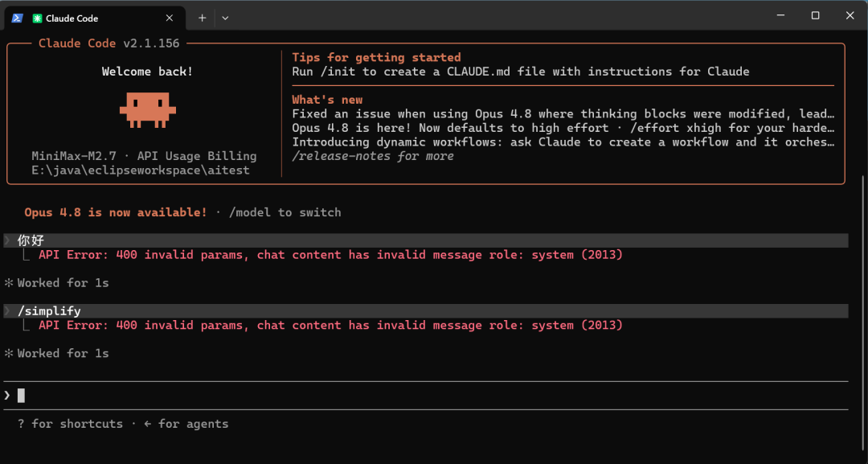Click the asterisk beside first Worked for 1s
The width and height of the screenshot is (868, 464).
click(x=8, y=283)
